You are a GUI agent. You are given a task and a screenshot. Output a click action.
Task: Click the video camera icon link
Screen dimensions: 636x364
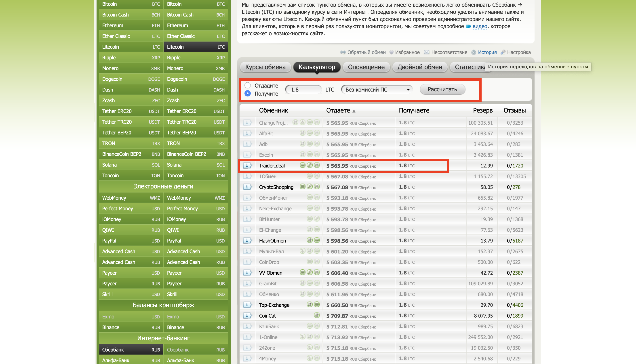click(468, 27)
